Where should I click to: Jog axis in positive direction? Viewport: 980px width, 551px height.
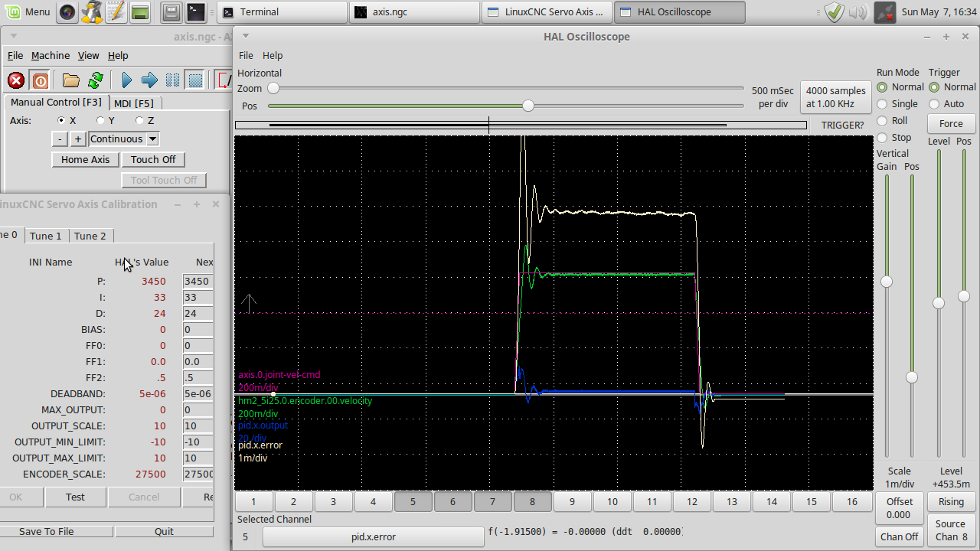pyautogui.click(x=77, y=139)
